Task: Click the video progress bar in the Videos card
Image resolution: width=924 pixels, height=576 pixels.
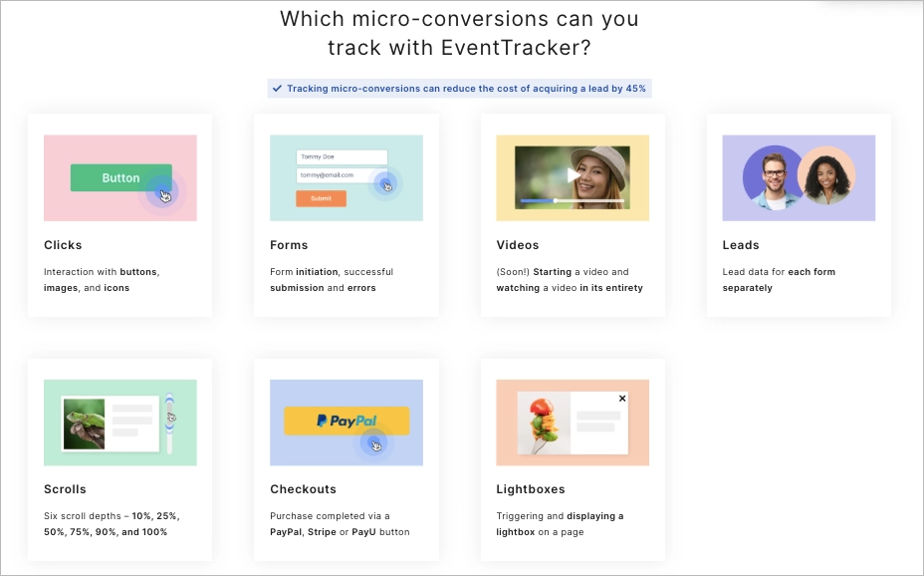Action: (x=572, y=201)
